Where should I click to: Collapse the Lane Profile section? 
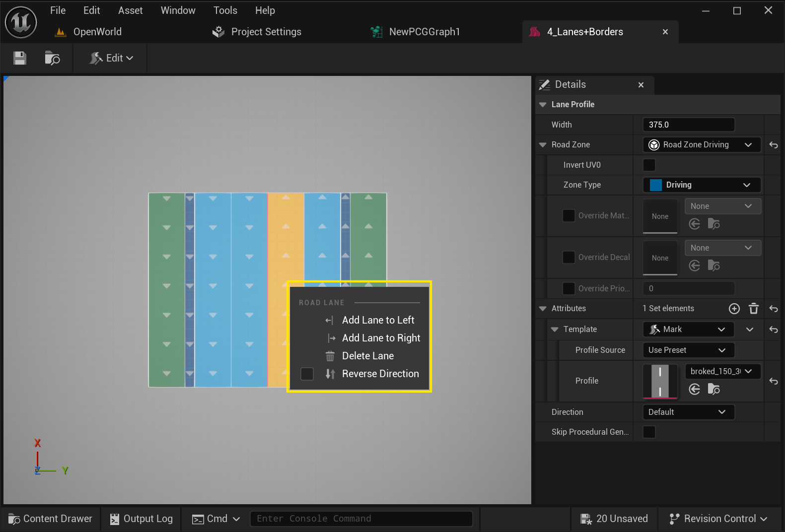click(543, 105)
